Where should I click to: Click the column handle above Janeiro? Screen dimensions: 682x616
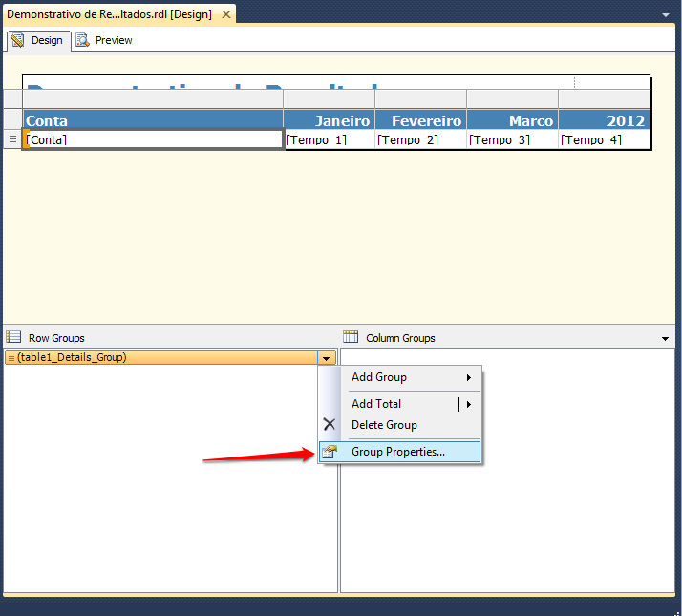coord(330,98)
